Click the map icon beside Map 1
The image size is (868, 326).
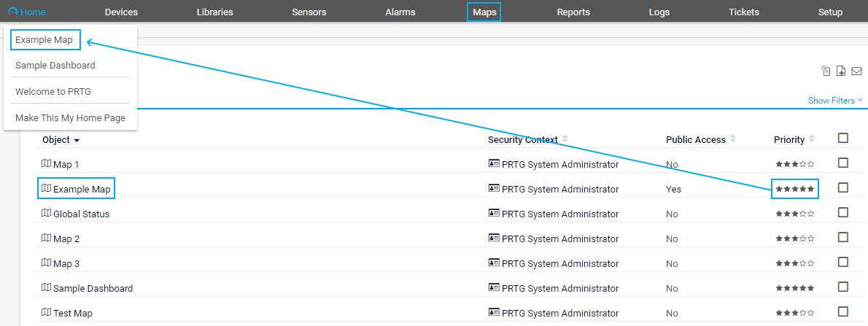click(47, 164)
